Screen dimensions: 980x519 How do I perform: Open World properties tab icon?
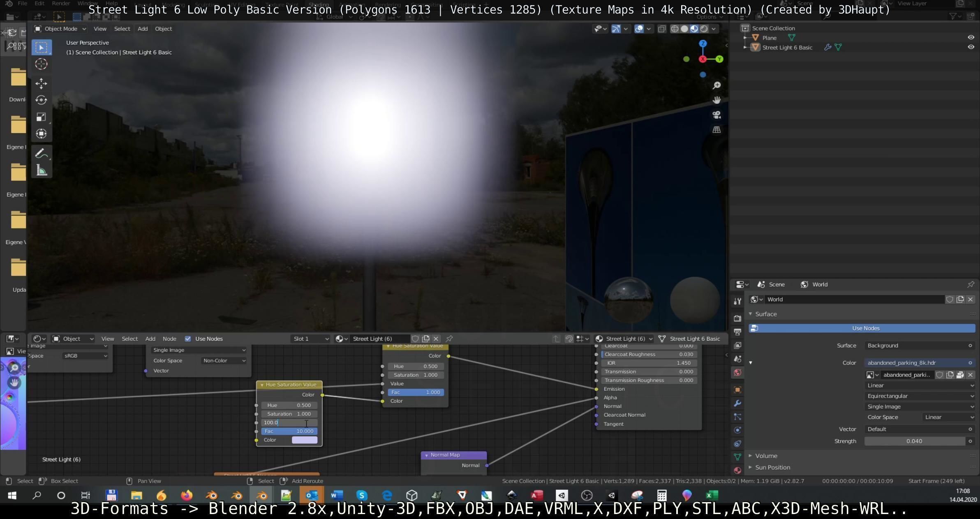737,373
